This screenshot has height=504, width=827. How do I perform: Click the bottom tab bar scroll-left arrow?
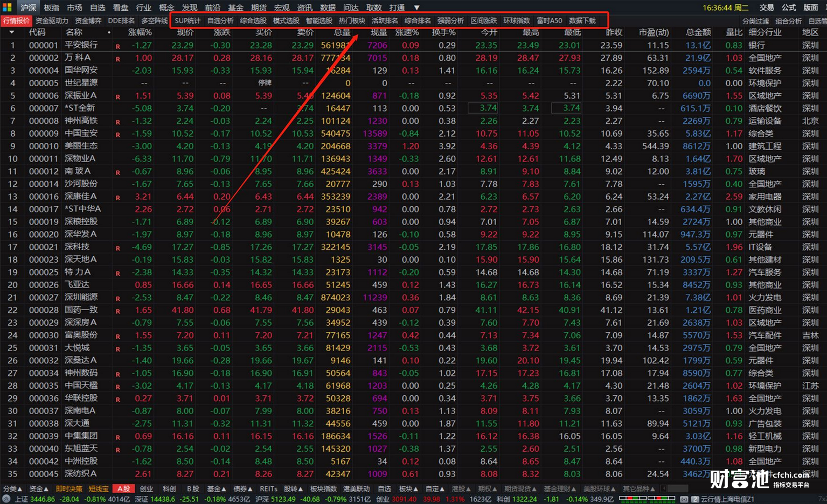click(x=664, y=488)
